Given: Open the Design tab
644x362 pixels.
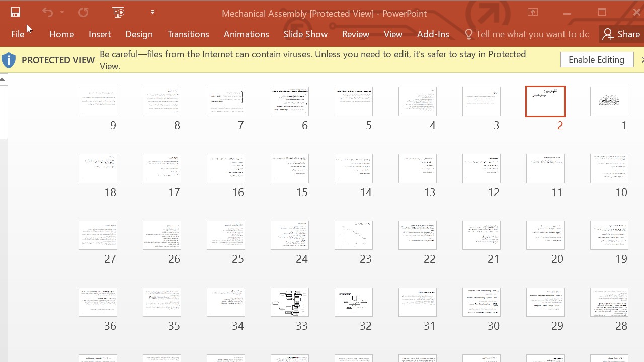Looking at the screenshot, I should 139,34.
